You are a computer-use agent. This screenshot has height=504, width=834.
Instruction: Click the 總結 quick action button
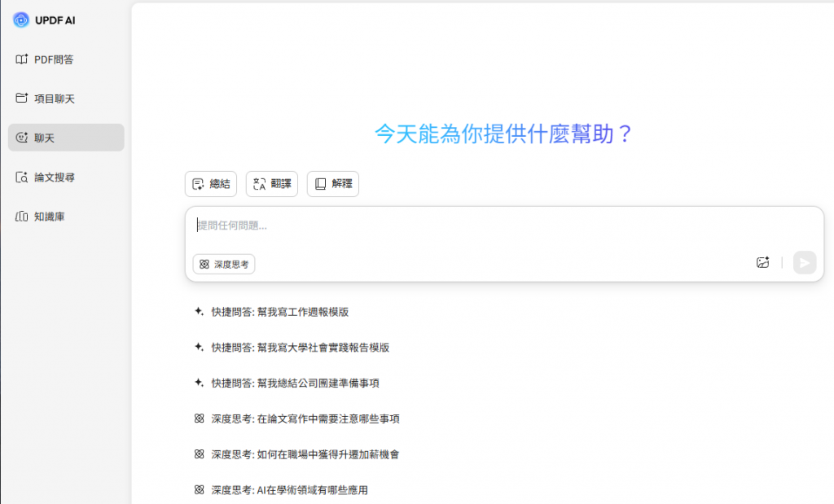coord(211,184)
